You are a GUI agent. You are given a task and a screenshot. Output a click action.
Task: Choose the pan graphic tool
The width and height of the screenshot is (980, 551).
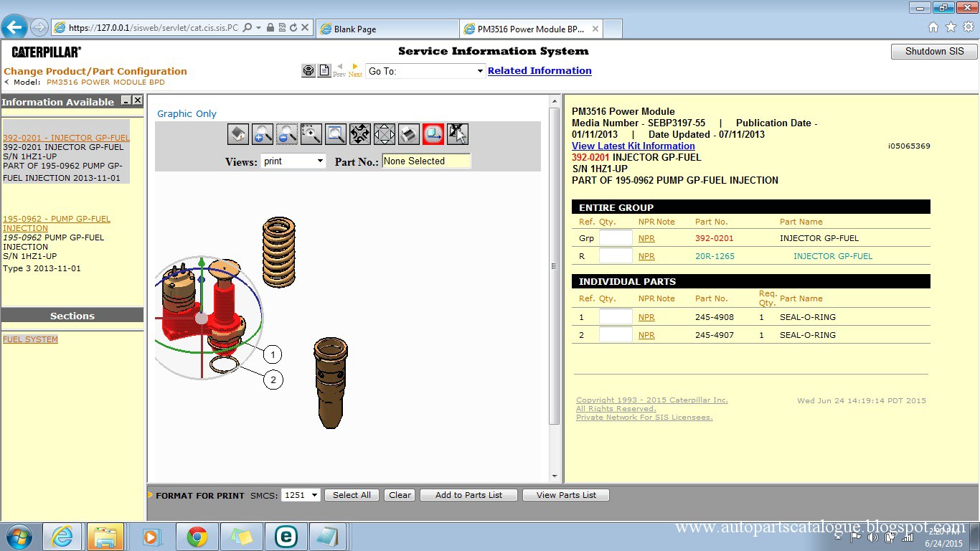tap(385, 133)
